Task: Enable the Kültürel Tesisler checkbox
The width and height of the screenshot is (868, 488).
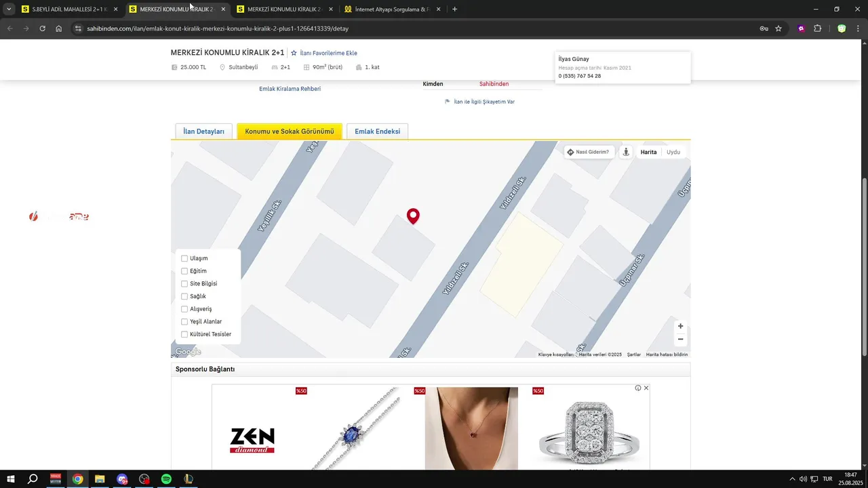Action: click(184, 334)
